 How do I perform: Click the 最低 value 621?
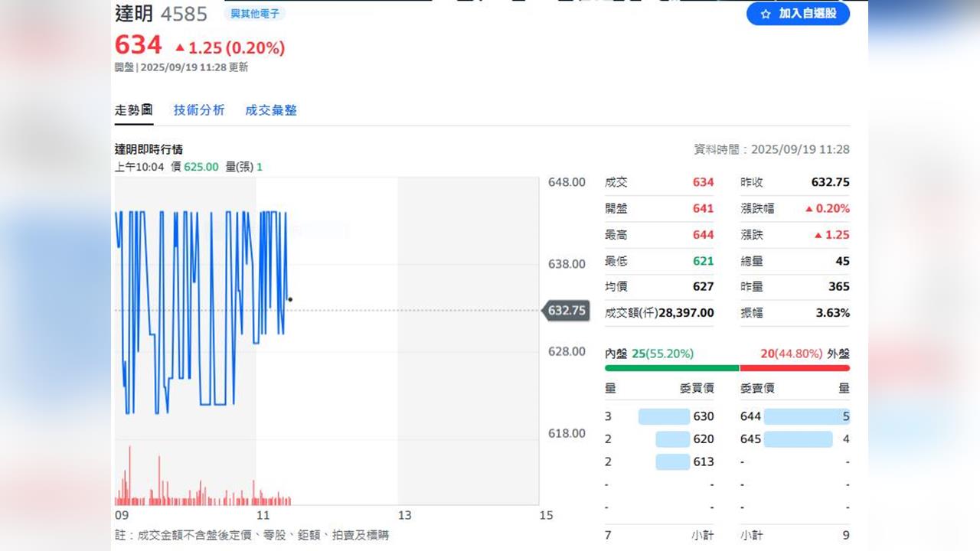click(x=703, y=261)
